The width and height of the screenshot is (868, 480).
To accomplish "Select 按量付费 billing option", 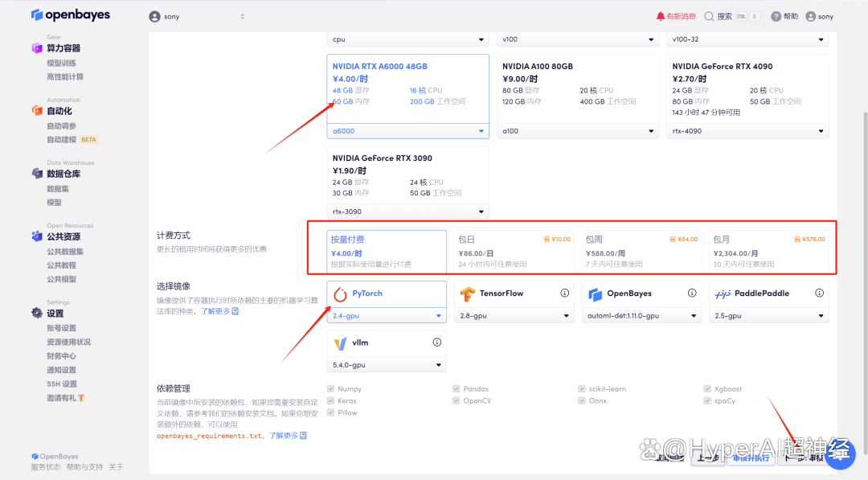I will point(387,252).
